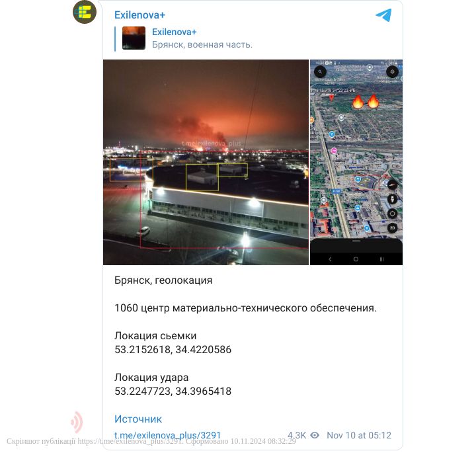Click the compass icon on the map
The height and width of the screenshot is (453, 476).
(392, 185)
